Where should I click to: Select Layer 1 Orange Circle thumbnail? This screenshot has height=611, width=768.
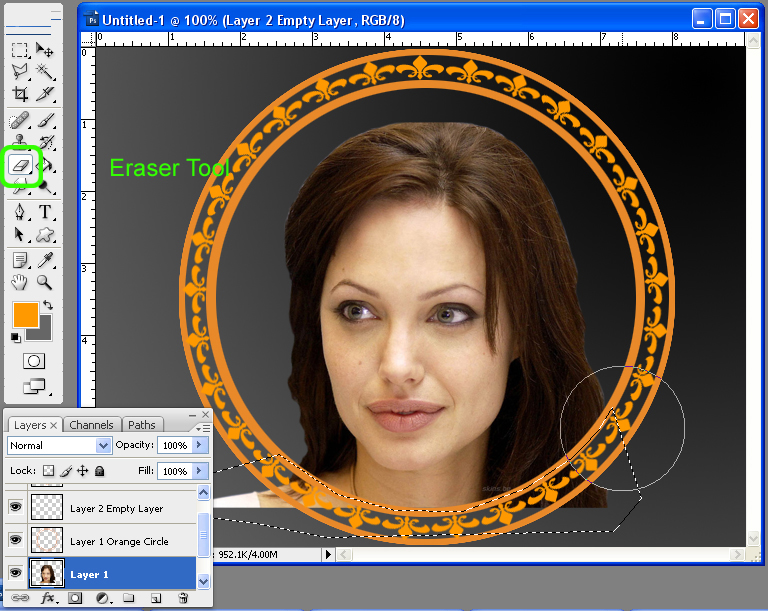click(x=47, y=539)
